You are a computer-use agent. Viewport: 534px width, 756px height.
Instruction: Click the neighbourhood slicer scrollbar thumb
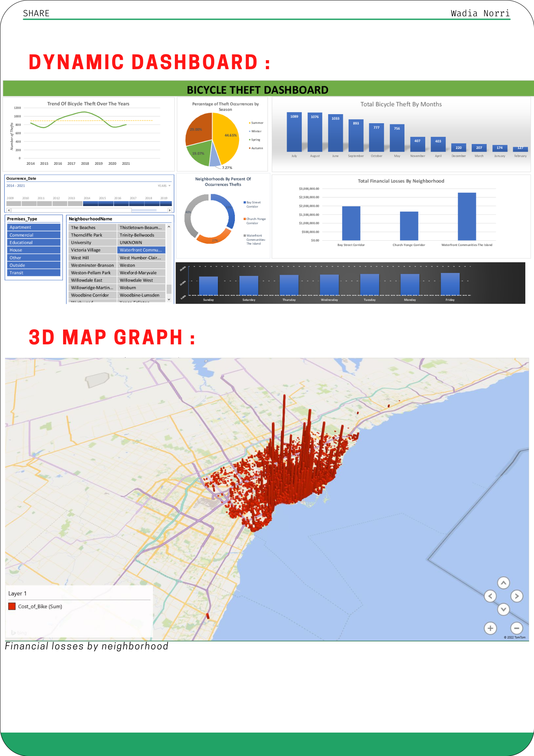click(x=169, y=289)
